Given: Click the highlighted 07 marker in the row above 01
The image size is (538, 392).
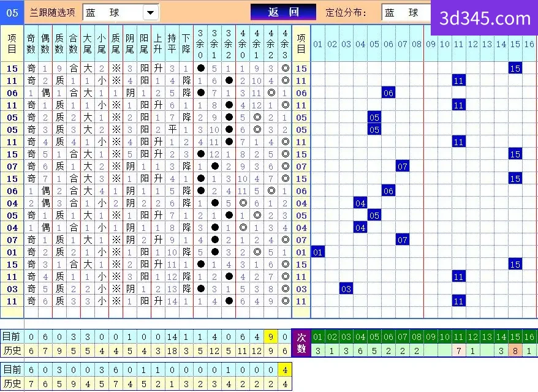Looking at the screenshot, I should pos(402,239).
